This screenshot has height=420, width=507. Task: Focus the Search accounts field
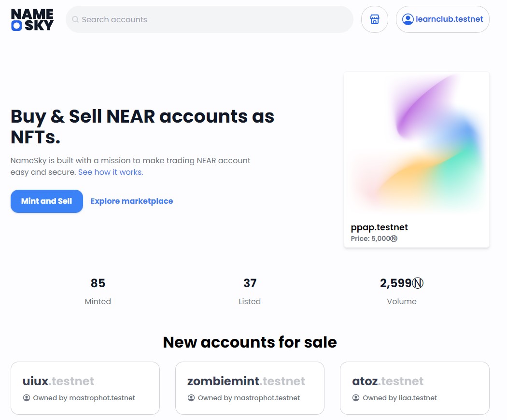tap(210, 19)
